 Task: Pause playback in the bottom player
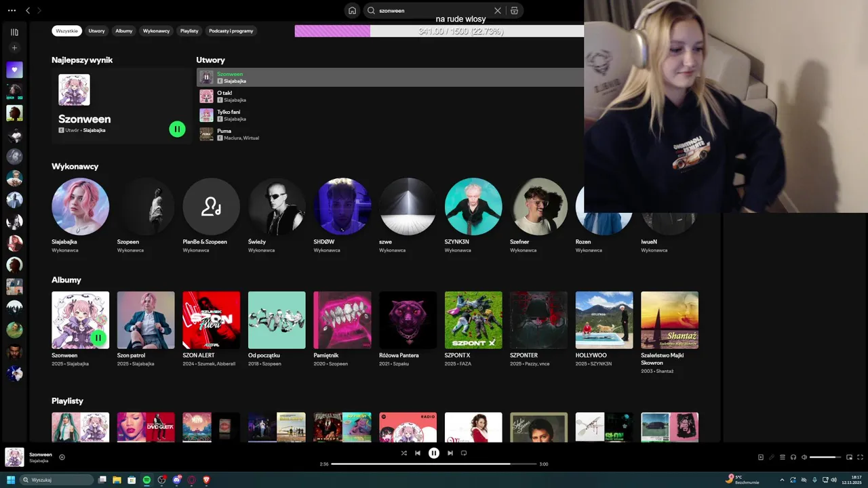tap(434, 453)
